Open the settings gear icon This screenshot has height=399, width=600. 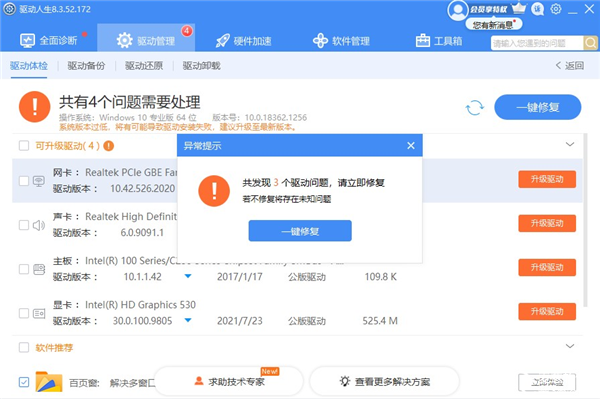(x=556, y=9)
